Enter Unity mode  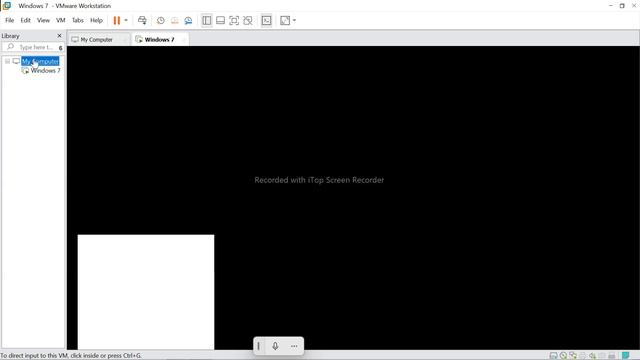pos(248,20)
